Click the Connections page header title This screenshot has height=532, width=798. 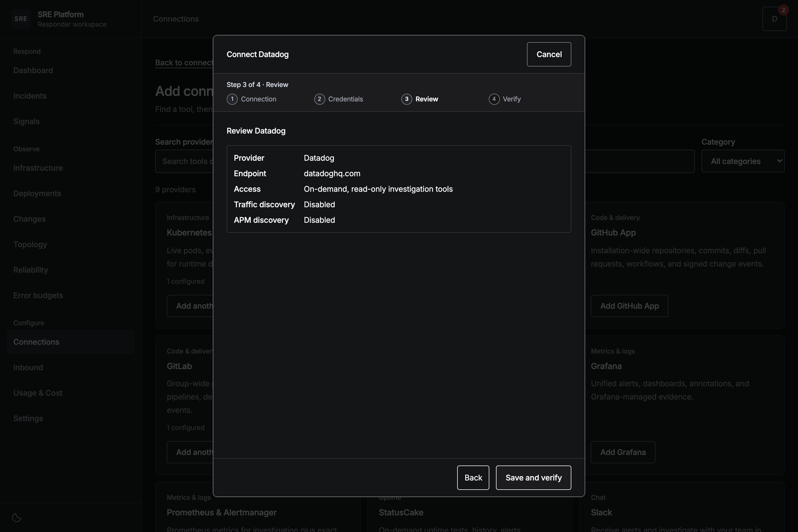(176, 19)
